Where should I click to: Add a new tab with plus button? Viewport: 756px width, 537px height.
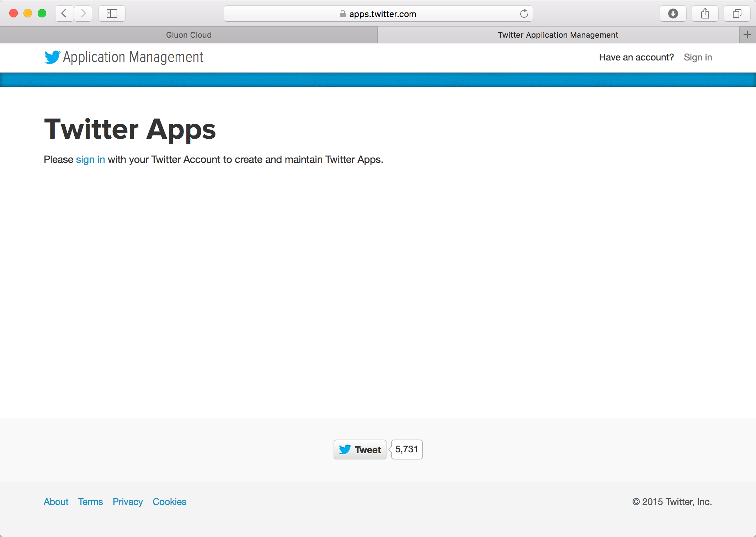[x=747, y=35]
